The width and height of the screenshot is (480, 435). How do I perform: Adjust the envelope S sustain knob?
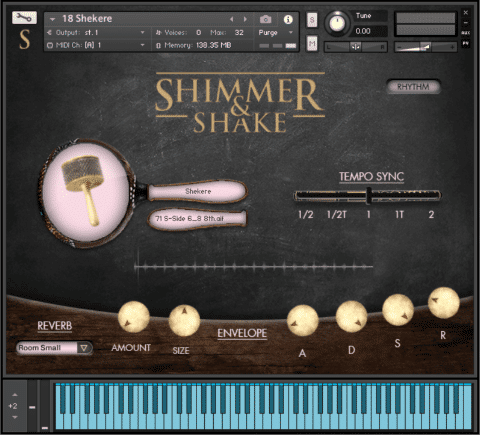(398, 310)
